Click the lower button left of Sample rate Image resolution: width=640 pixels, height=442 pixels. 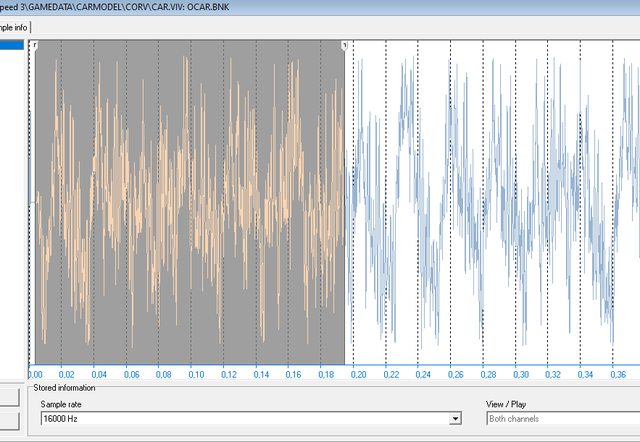pyautogui.click(x=9, y=421)
